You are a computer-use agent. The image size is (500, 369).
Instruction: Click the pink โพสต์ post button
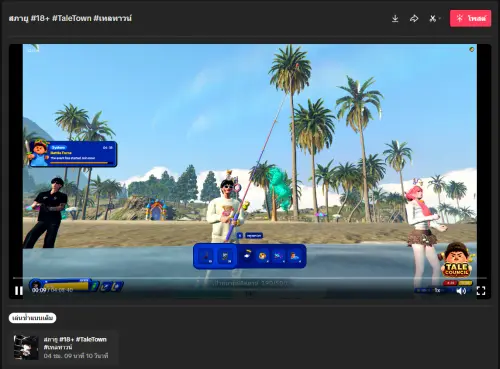pyautogui.click(x=470, y=18)
